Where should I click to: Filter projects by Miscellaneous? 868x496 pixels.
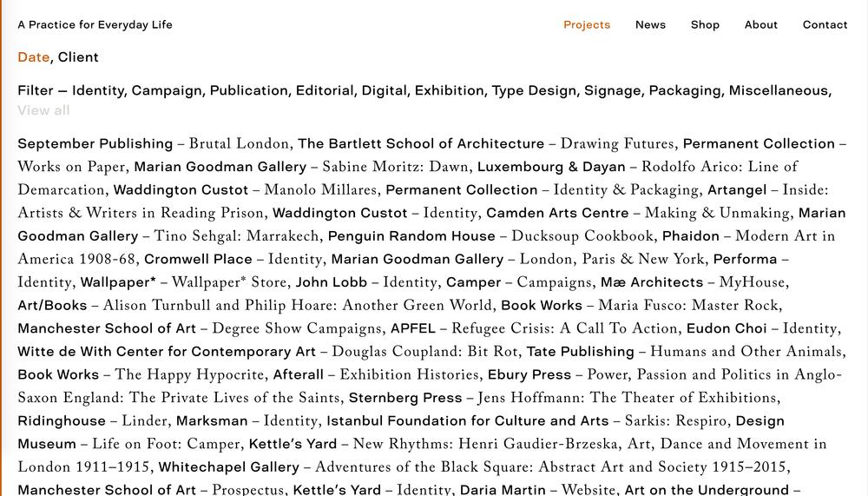click(779, 90)
